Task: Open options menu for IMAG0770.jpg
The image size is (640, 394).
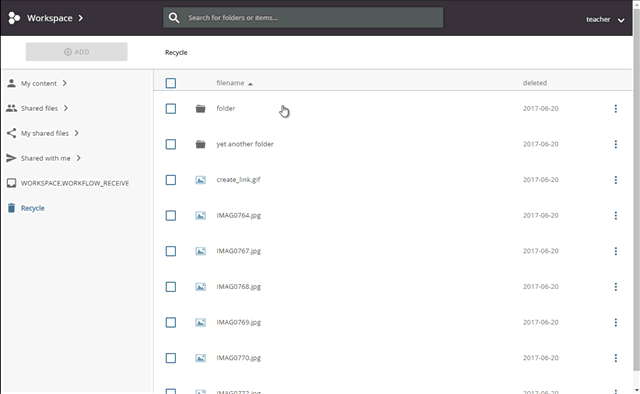Action: coord(616,358)
